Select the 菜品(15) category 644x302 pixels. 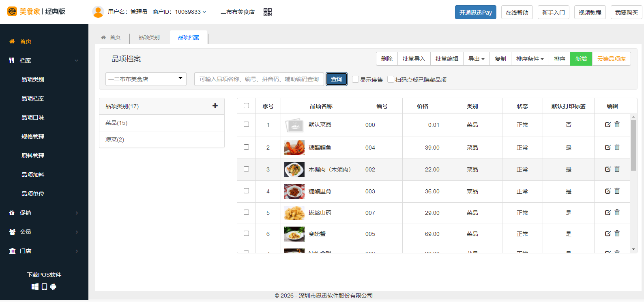point(162,123)
